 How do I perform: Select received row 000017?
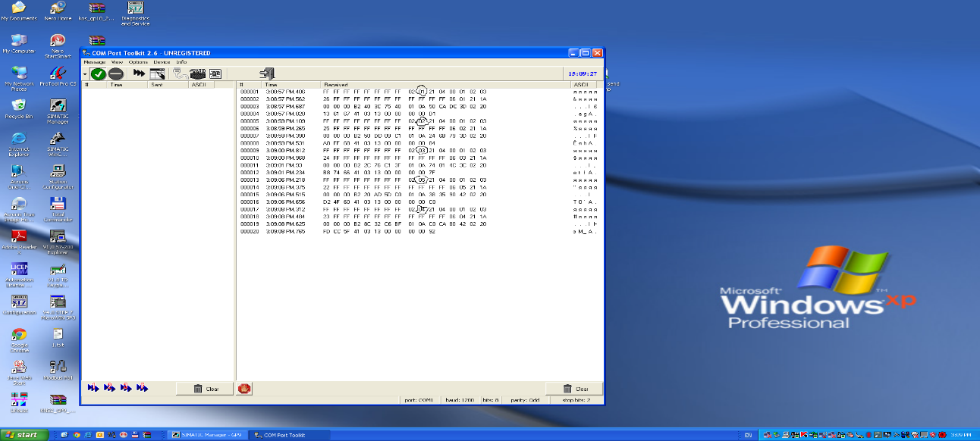(419, 210)
